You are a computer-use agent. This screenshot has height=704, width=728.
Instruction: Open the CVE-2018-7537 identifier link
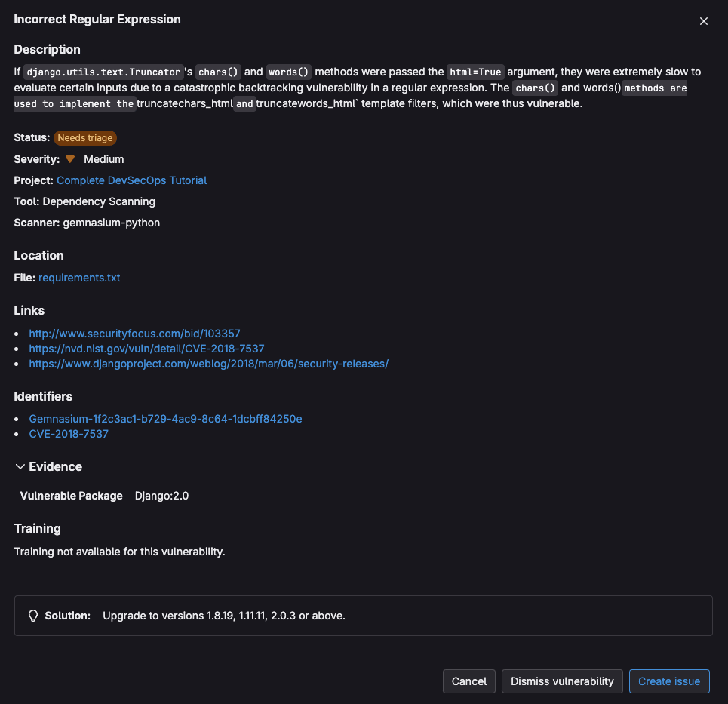pyautogui.click(x=69, y=434)
